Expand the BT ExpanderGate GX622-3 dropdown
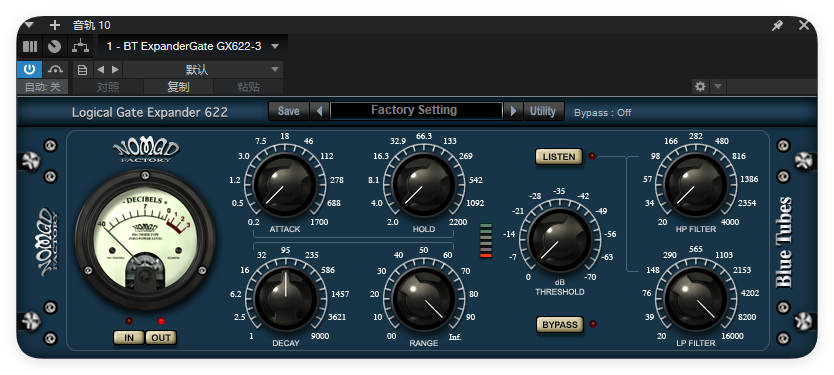The height and width of the screenshot is (375, 834). point(275,46)
